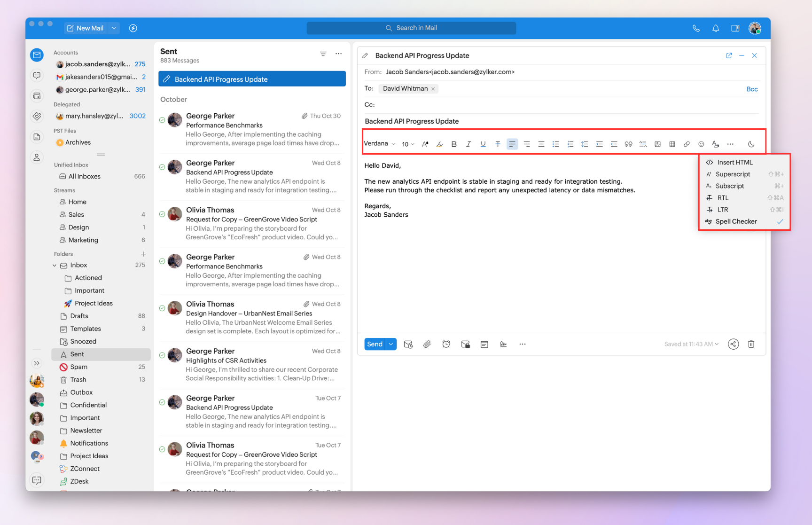The width and height of the screenshot is (812, 525).
Task: Insert an email template
Action: 484,345
